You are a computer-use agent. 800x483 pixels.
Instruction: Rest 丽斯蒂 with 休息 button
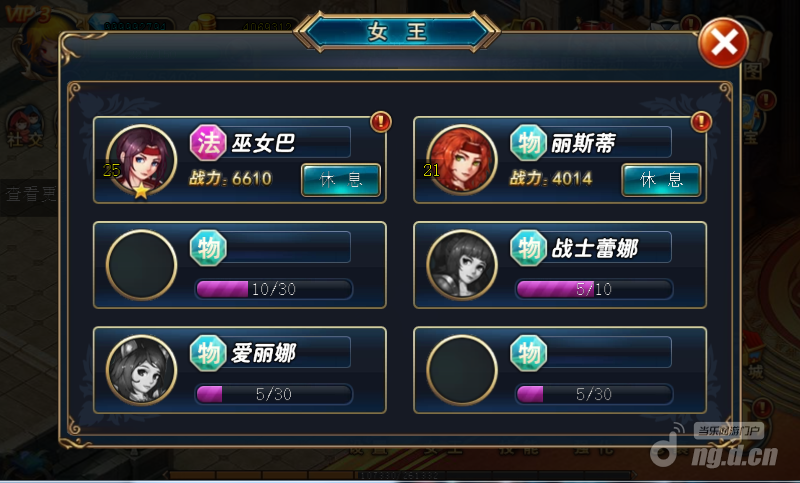click(x=661, y=180)
